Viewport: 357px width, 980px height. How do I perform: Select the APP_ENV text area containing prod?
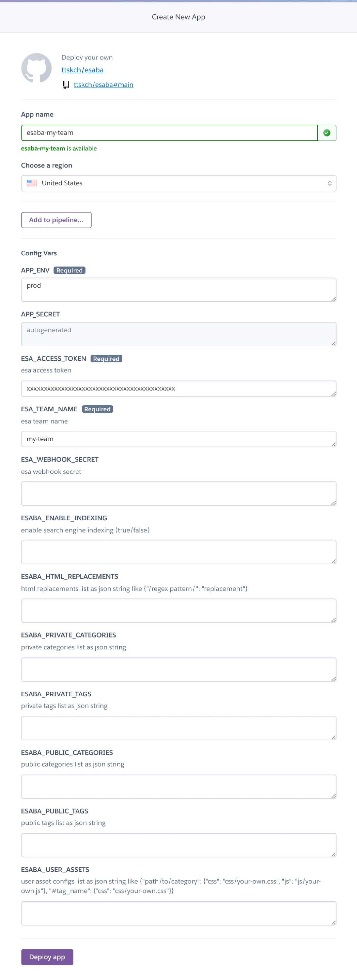[178, 290]
